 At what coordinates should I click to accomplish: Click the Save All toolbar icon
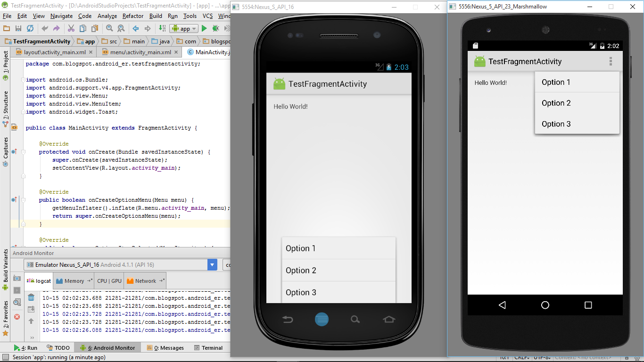click(x=18, y=28)
